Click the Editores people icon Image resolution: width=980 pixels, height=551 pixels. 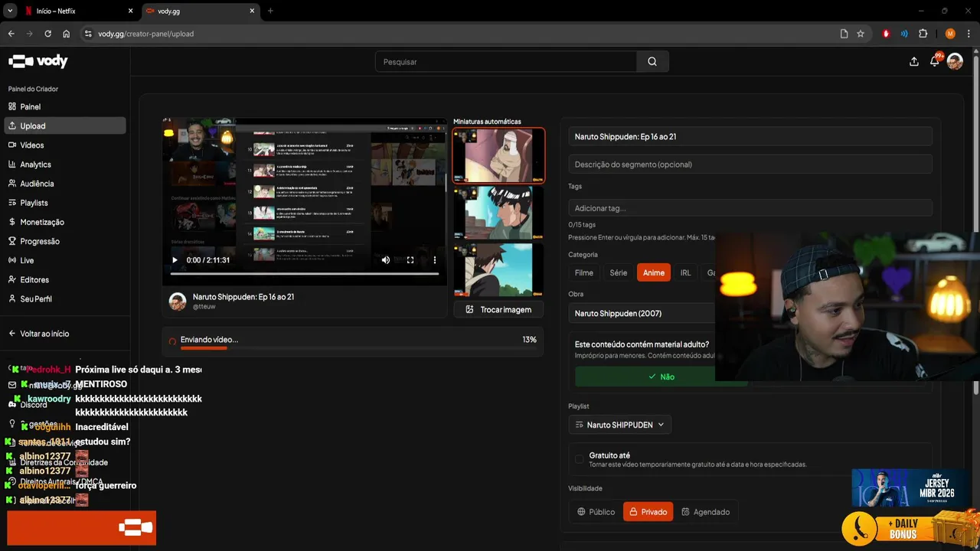(x=12, y=279)
